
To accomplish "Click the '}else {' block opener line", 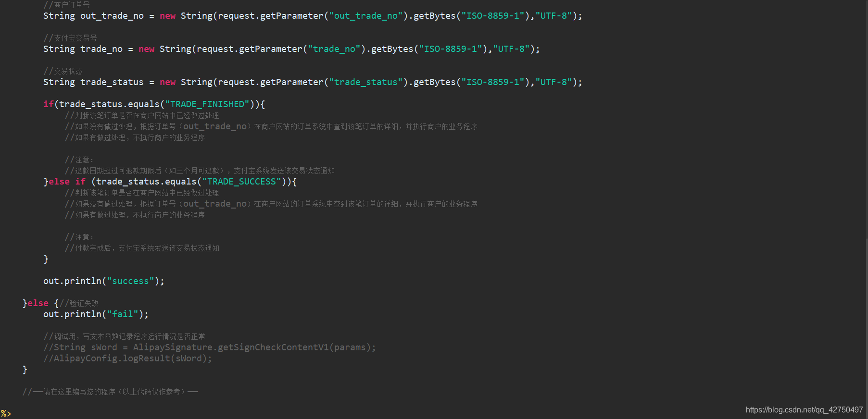I will pyautogui.click(x=60, y=303).
